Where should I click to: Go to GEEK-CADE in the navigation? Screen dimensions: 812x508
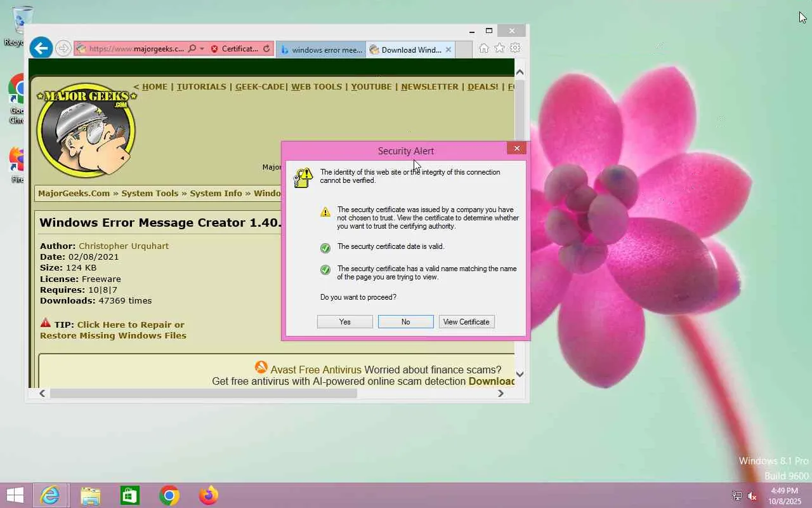pyautogui.click(x=260, y=87)
